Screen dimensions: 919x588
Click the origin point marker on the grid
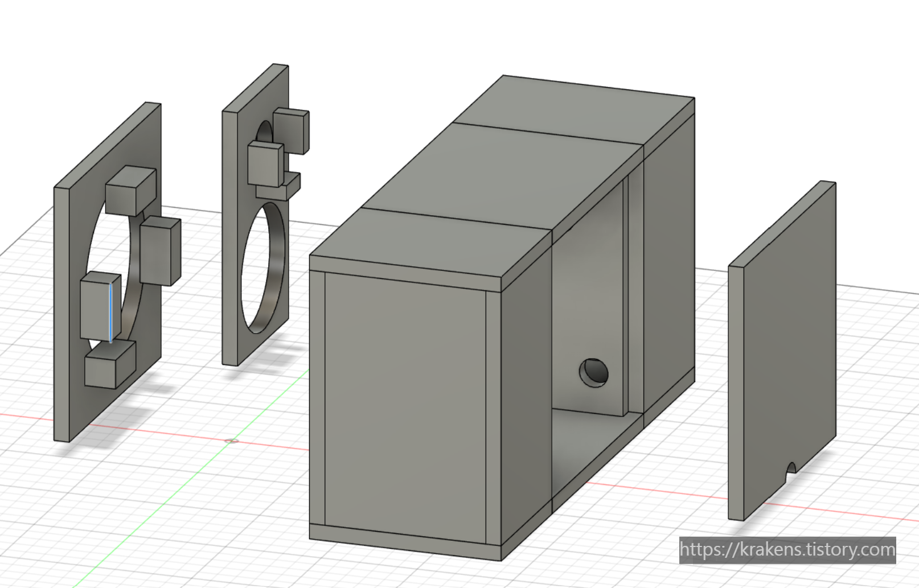click(231, 441)
